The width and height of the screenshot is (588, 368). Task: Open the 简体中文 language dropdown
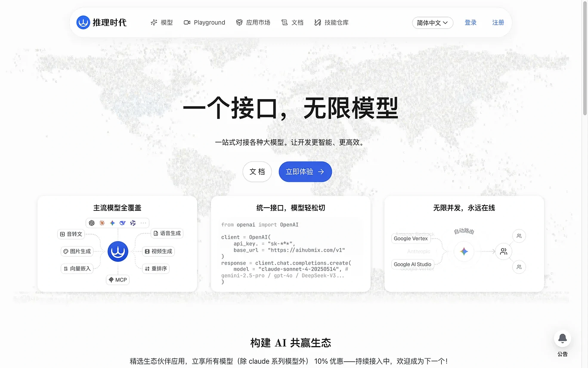(x=432, y=23)
